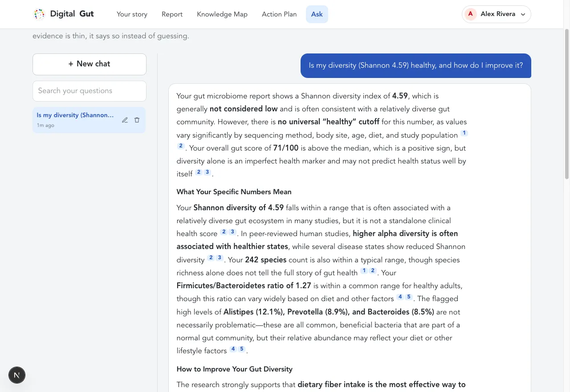Rename the saved diversity chat with pencil icon

(x=125, y=120)
